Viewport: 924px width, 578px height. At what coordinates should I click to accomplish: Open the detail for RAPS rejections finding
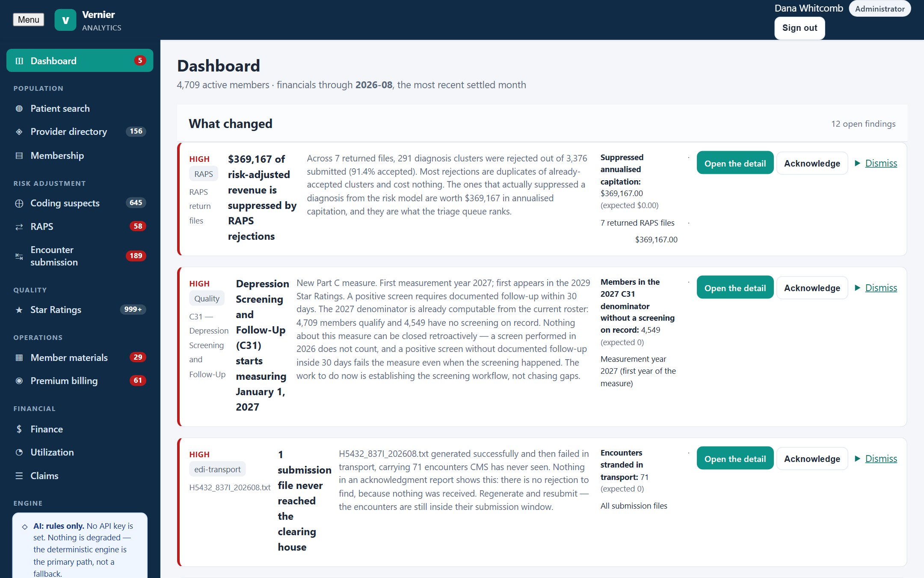click(x=735, y=163)
